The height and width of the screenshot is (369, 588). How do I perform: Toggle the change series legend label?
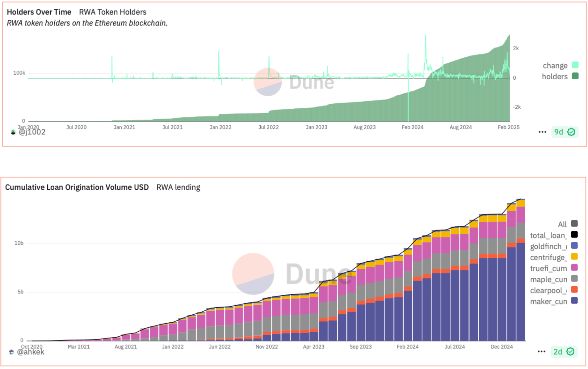tap(555, 66)
